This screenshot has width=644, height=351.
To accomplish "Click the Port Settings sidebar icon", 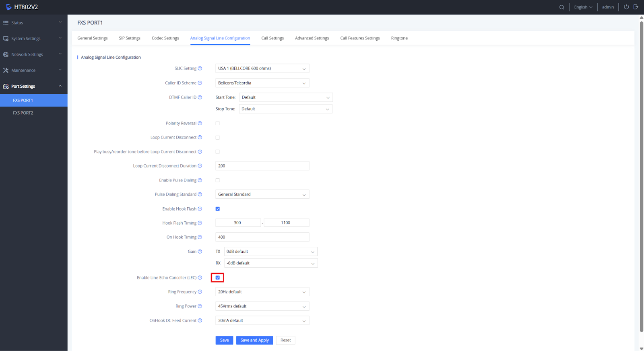I will coord(6,86).
